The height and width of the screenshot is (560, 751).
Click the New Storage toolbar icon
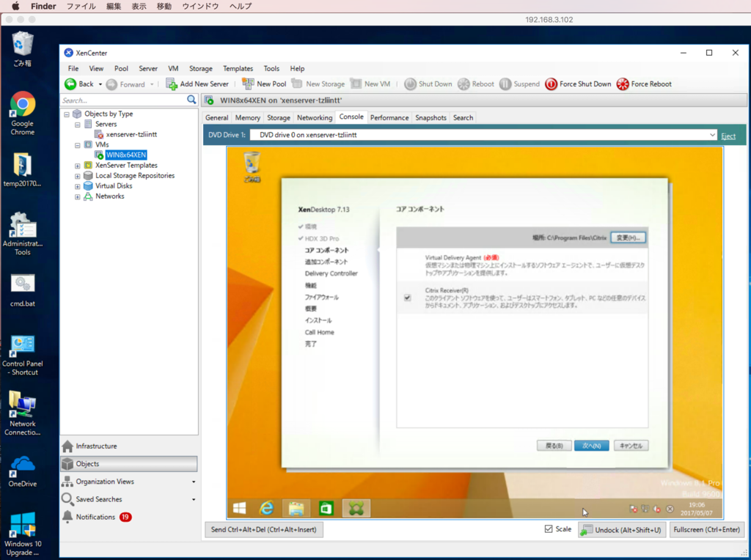coord(297,84)
